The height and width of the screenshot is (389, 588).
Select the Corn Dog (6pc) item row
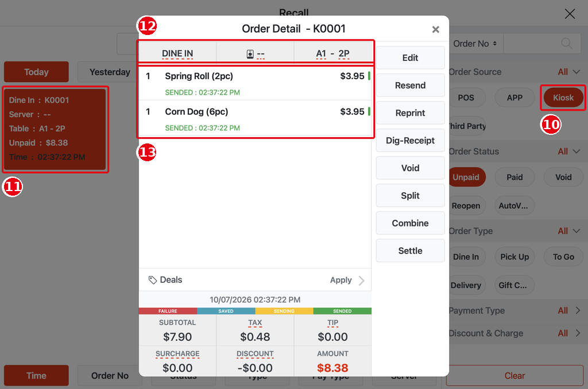(x=255, y=118)
